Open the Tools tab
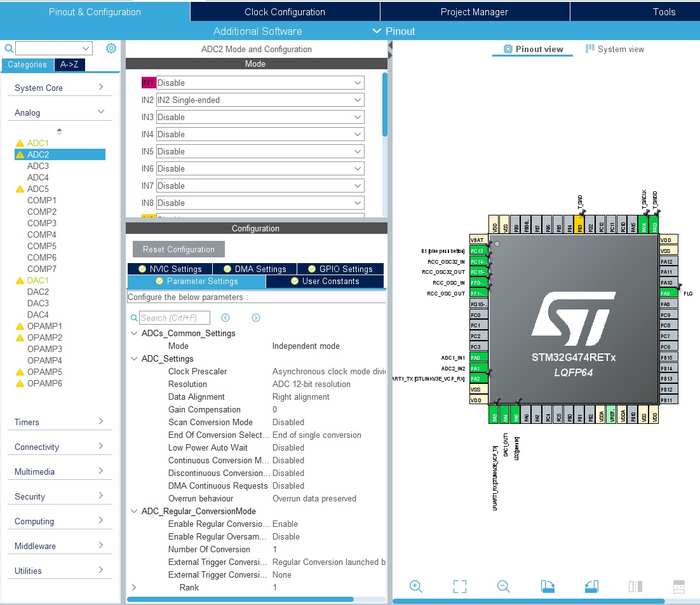Image resolution: width=700 pixels, height=605 pixels. (x=664, y=11)
